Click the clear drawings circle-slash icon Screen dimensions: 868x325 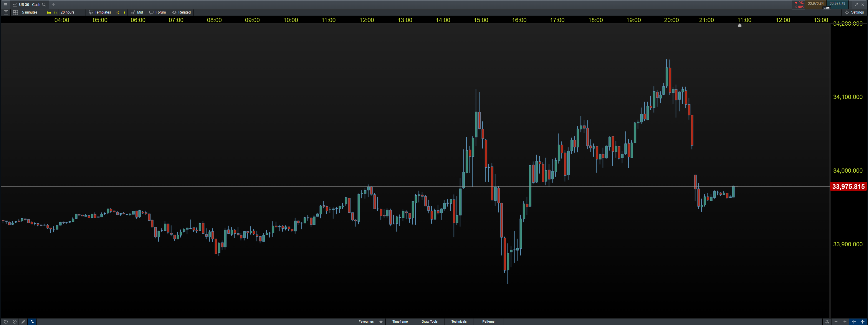tap(14, 322)
